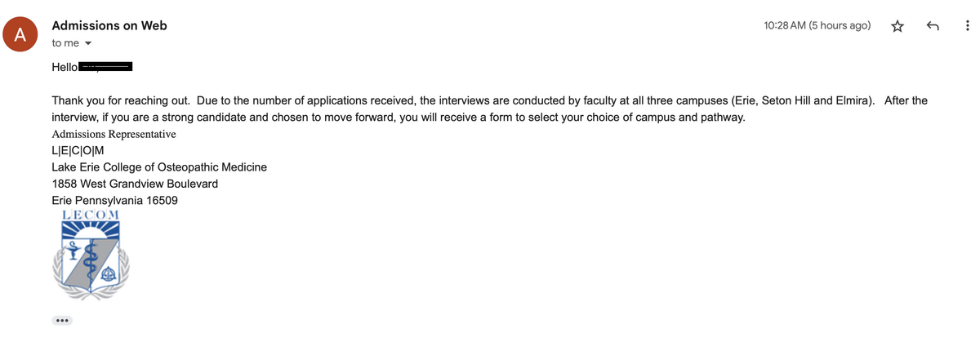Star this email from Admissions on Web
The height and width of the screenshot is (342, 980).
898,26
